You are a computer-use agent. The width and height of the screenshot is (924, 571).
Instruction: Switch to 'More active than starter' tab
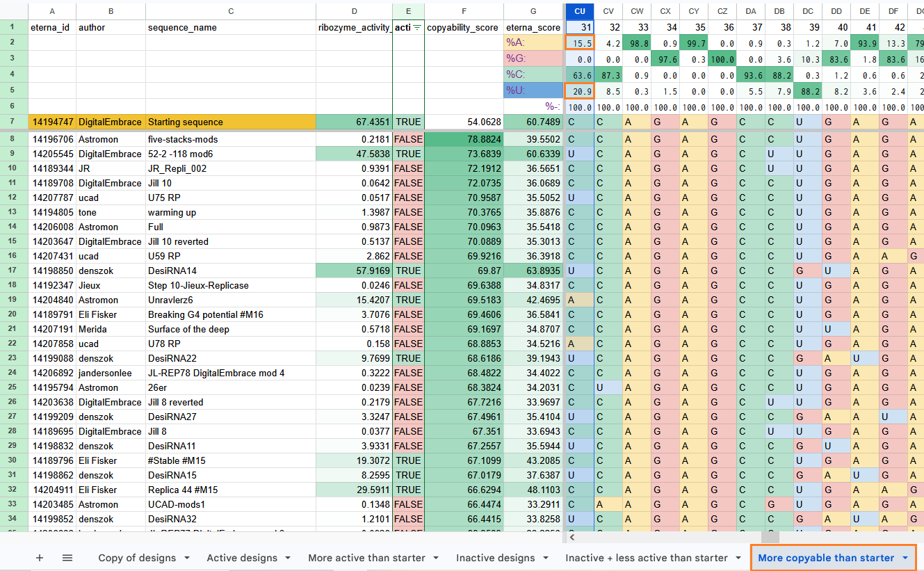366,558
